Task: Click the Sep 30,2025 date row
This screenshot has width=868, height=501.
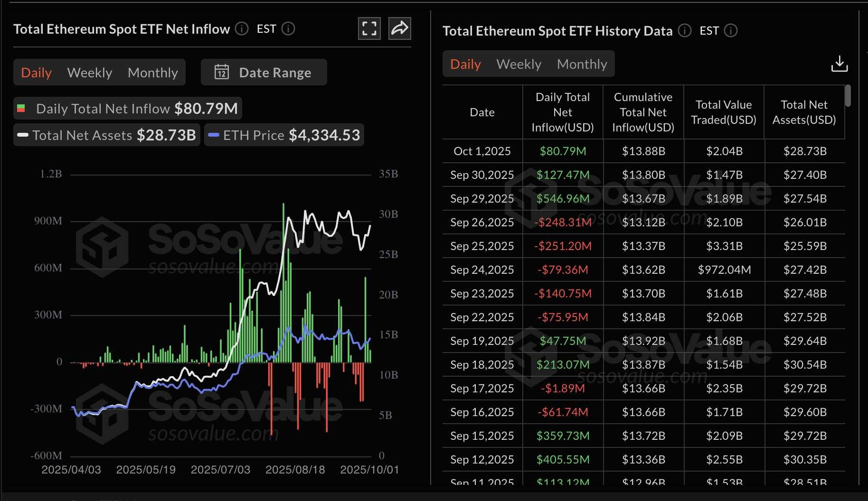Action: pyautogui.click(x=481, y=175)
